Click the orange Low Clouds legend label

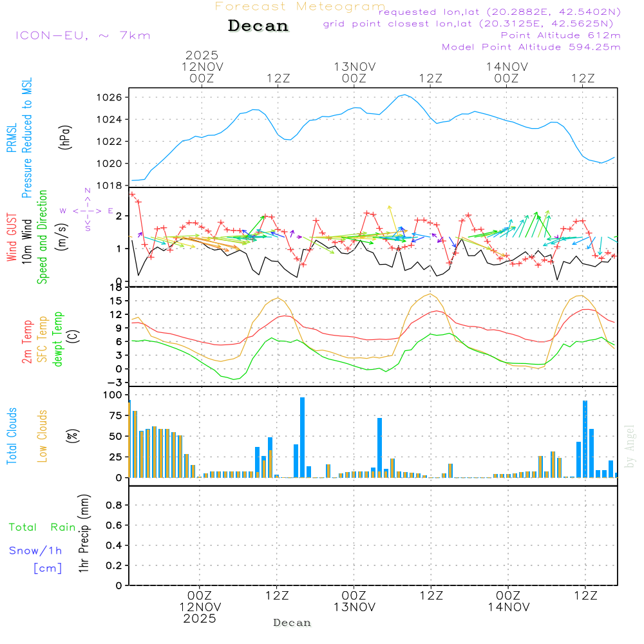pos(43,436)
